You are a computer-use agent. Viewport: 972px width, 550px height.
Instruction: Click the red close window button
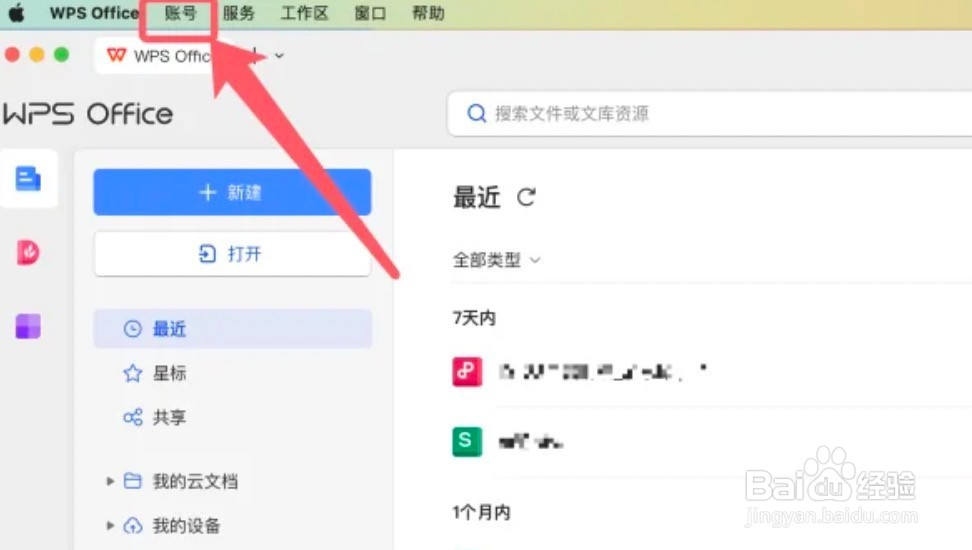12,55
